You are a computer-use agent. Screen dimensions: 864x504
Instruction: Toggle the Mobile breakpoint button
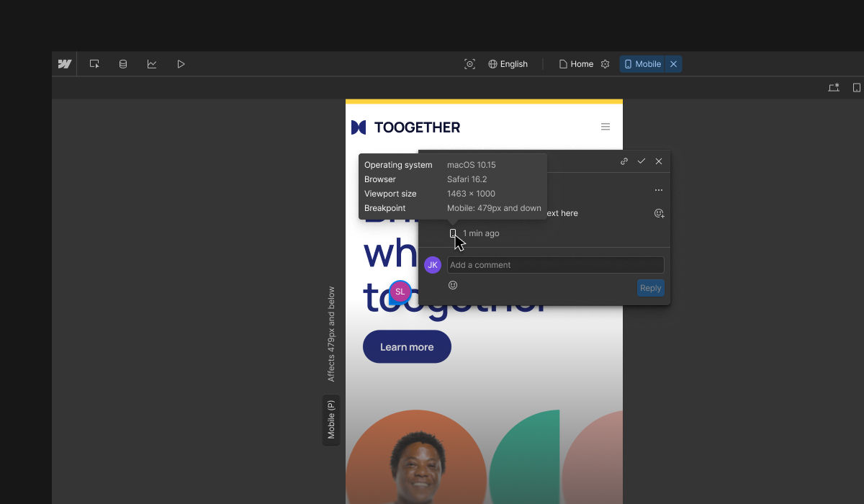tap(642, 63)
